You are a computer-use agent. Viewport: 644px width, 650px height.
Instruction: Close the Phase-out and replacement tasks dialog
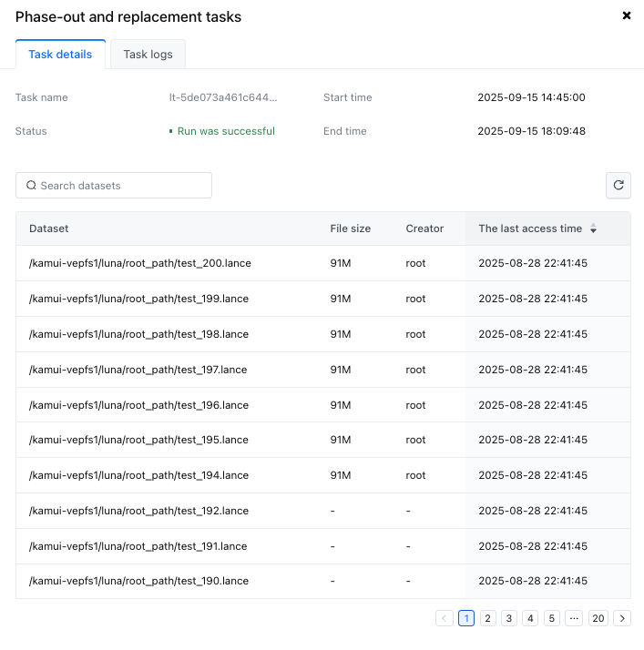pos(626,15)
